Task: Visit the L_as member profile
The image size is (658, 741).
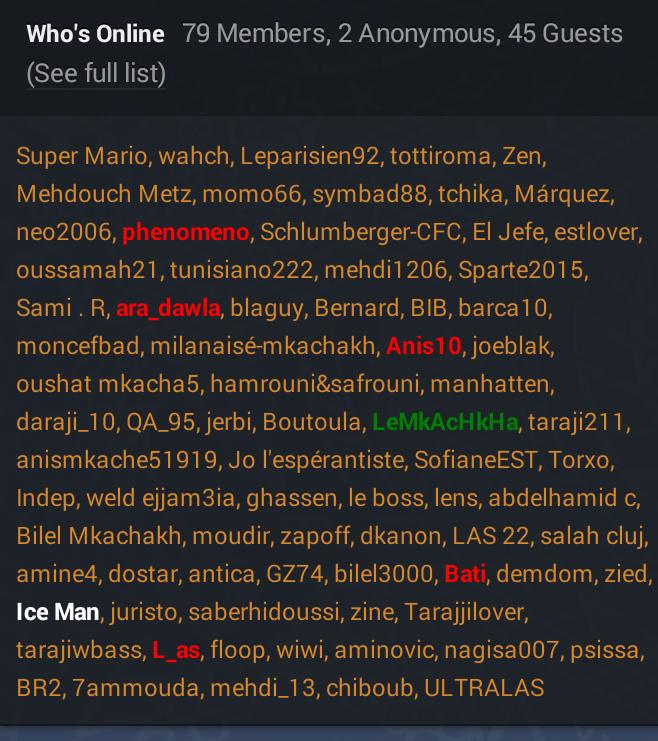Action: tap(176, 650)
